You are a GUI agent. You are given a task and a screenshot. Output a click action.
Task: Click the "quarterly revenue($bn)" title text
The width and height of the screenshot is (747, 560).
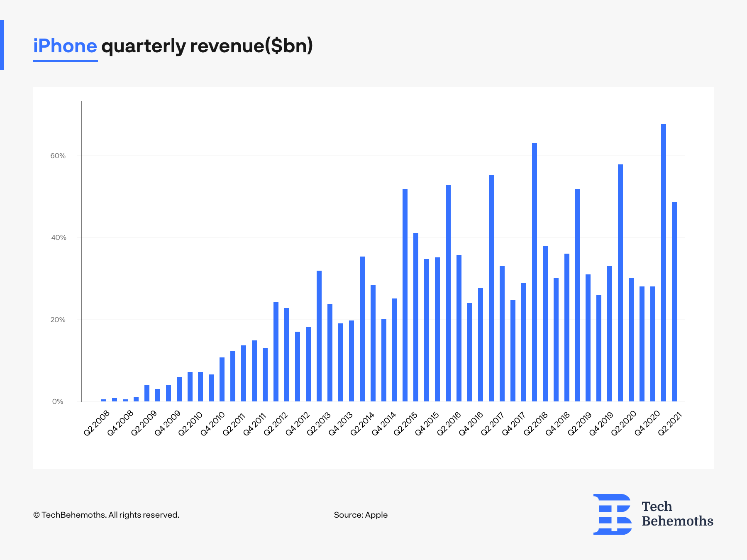(207, 46)
